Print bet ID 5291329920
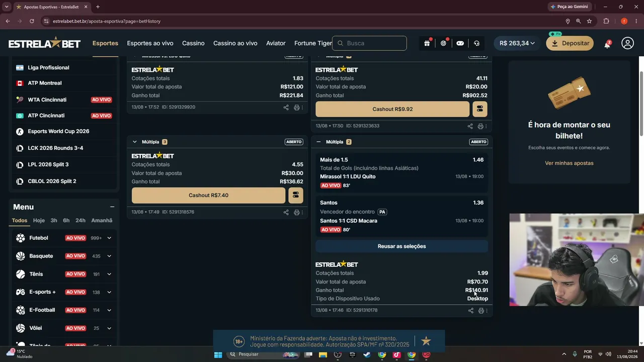 tap(296, 107)
